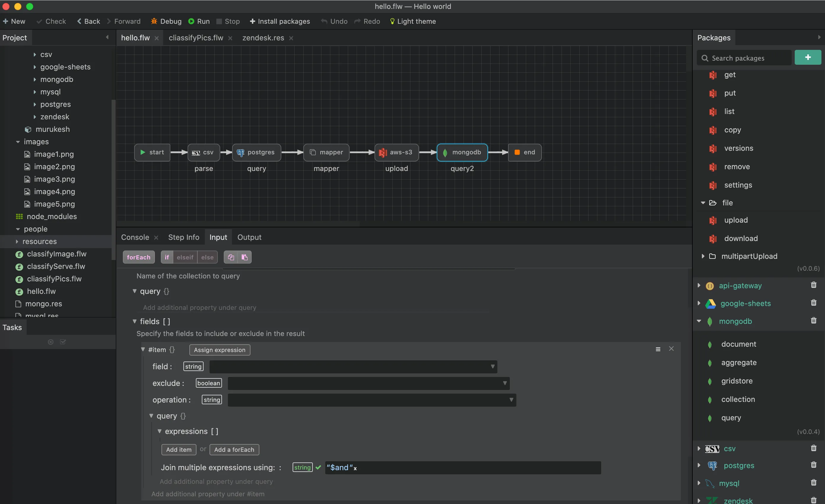Select the mongodb node on canvas
The height and width of the screenshot is (504, 825).
pos(462,152)
